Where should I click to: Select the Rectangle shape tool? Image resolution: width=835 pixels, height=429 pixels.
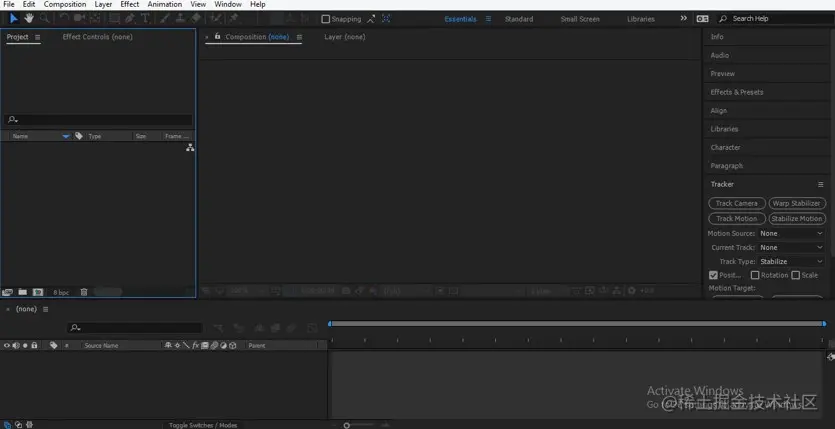point(114,19)
